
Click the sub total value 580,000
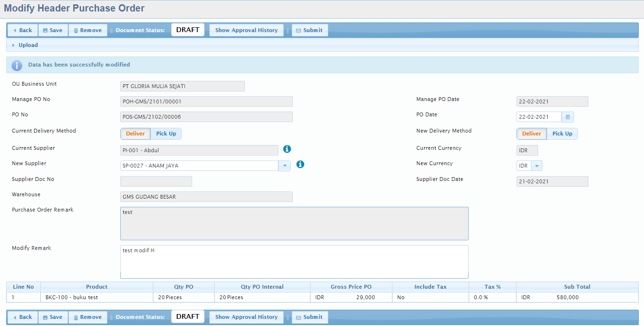(x=568, y=297)
